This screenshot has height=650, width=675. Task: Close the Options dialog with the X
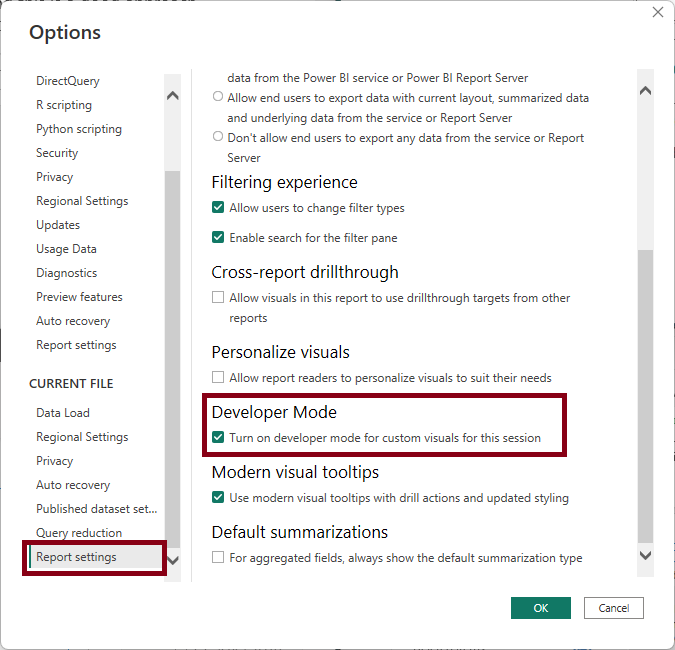(657, 12)
